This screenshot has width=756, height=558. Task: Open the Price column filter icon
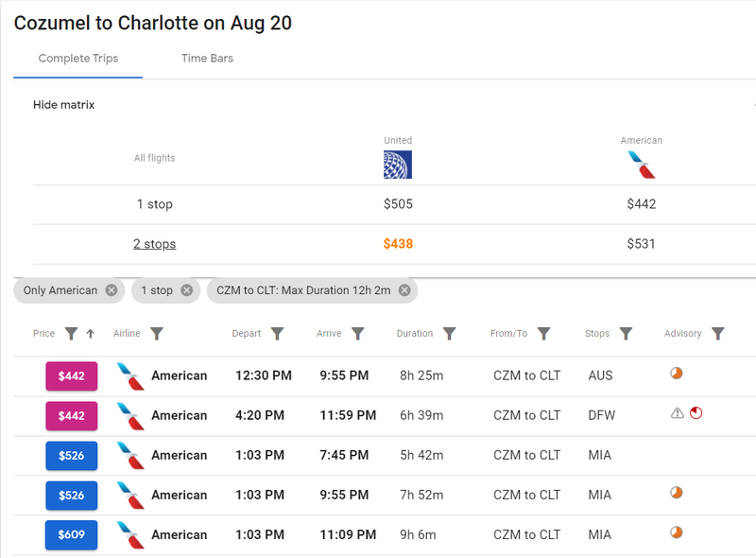click(71, 334)
